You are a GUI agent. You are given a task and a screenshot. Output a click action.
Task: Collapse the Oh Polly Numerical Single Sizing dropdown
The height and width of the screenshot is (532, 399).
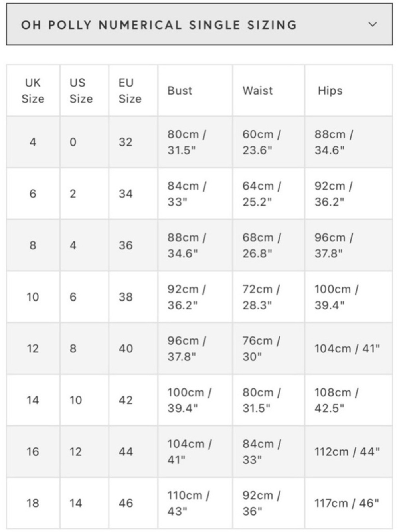(199, 24)
